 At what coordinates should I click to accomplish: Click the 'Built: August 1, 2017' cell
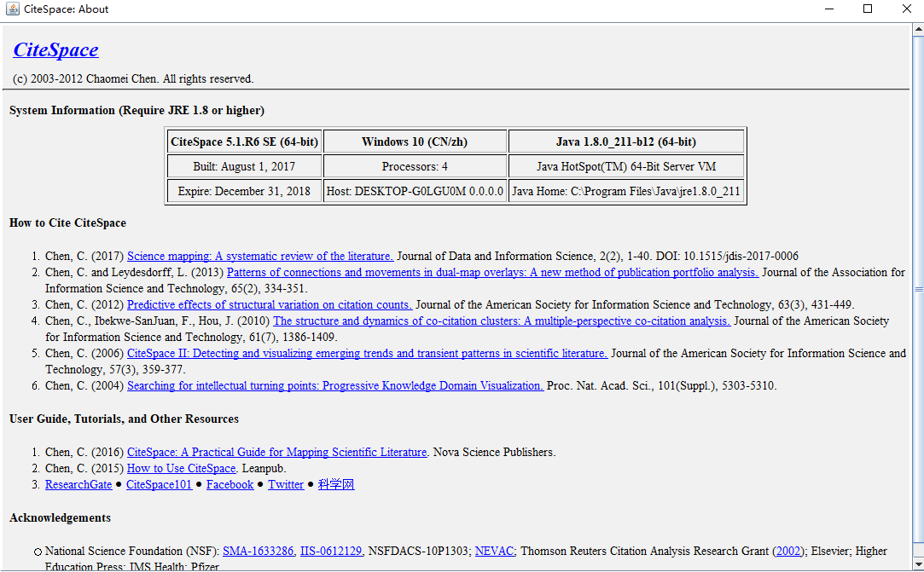coord(244,167)
